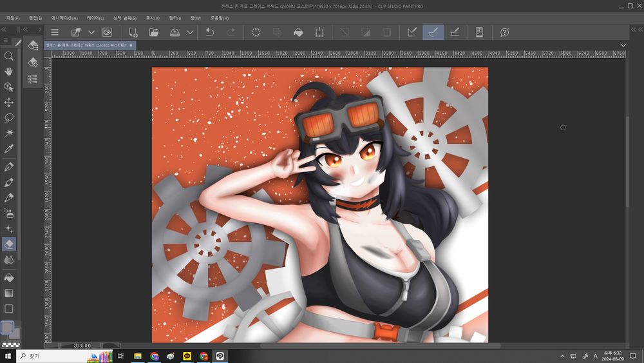Select the Pen tool

(8, 167)
